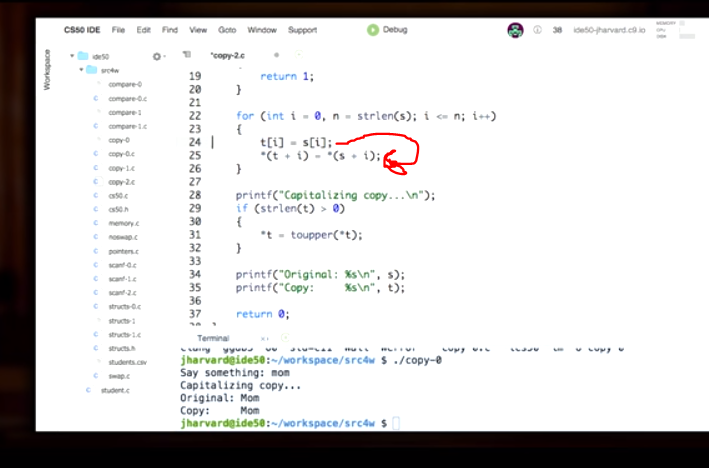
Task: Click the 38 collaborators count
Action: coord(557,30)
